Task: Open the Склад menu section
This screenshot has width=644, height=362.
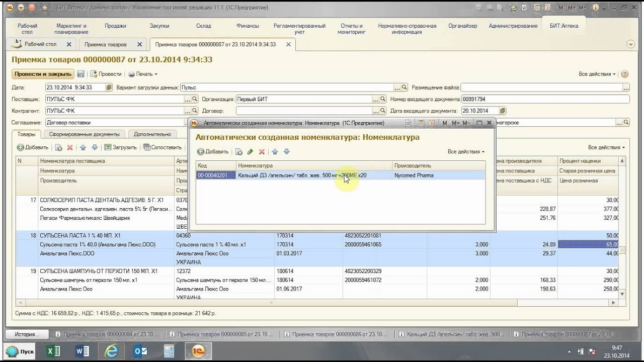Action: click(x=204, y=26)
